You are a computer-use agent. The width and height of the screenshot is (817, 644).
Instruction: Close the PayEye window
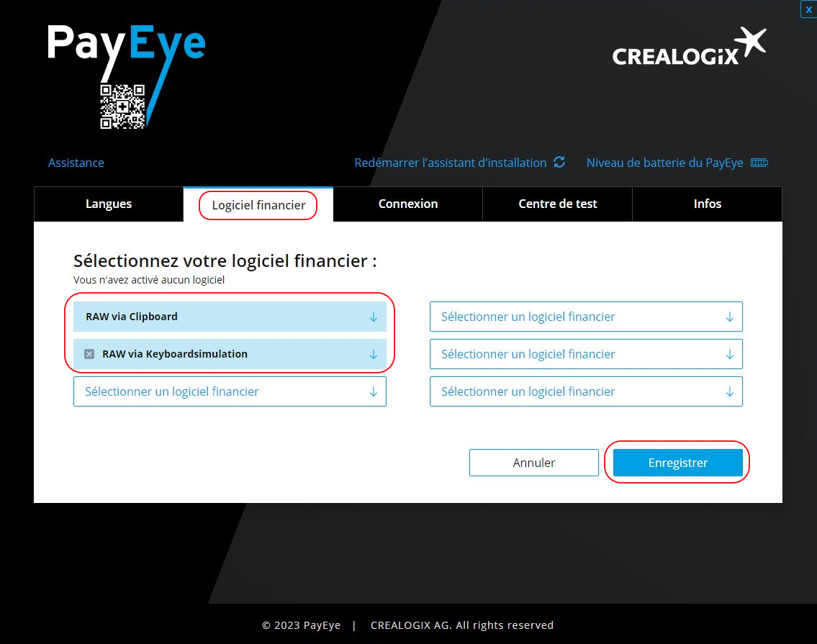[x=808, y=9]
